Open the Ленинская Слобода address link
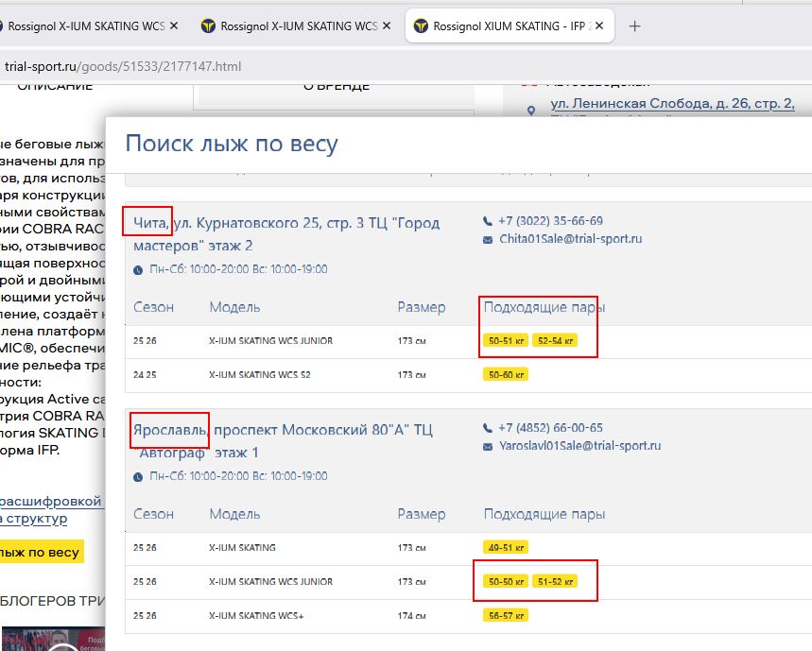 click(x=672, y=104)
